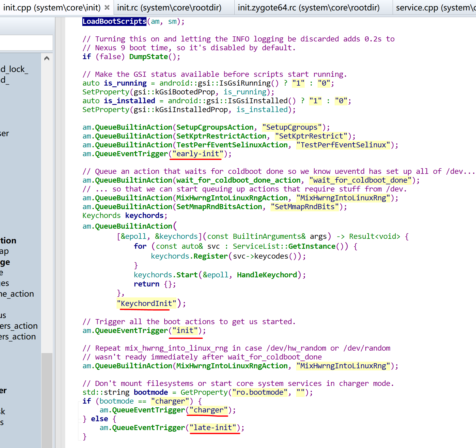This screenshot has width=476, height=448.
Task: Click the DumpState function call
Action: (x=149, y=57)
